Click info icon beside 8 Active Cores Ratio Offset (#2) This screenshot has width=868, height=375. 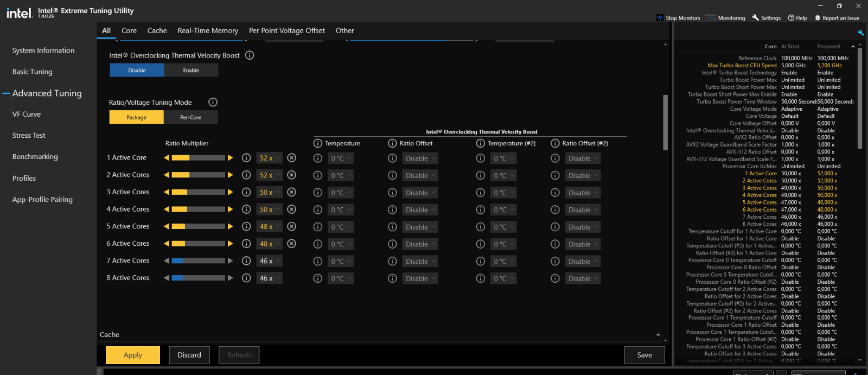click(x=555, y=278)
